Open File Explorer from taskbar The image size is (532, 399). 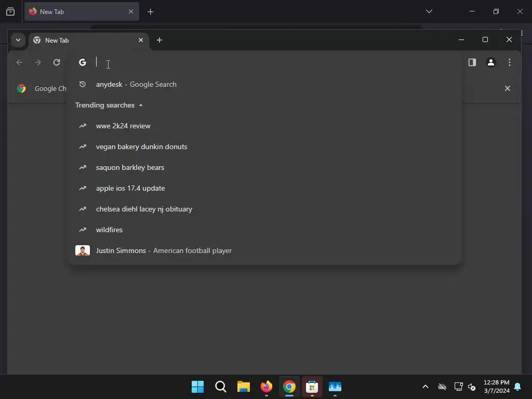pos(243,387)
